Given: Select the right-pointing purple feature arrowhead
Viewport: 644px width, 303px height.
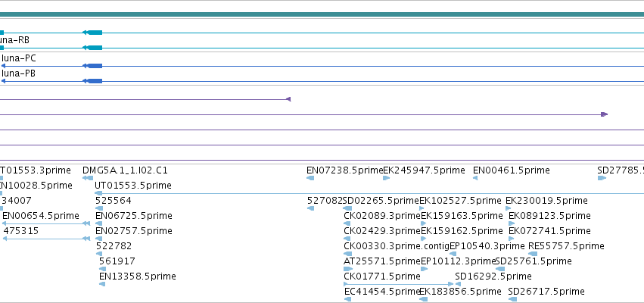Looking at the screenshot, I should [604, 114].
